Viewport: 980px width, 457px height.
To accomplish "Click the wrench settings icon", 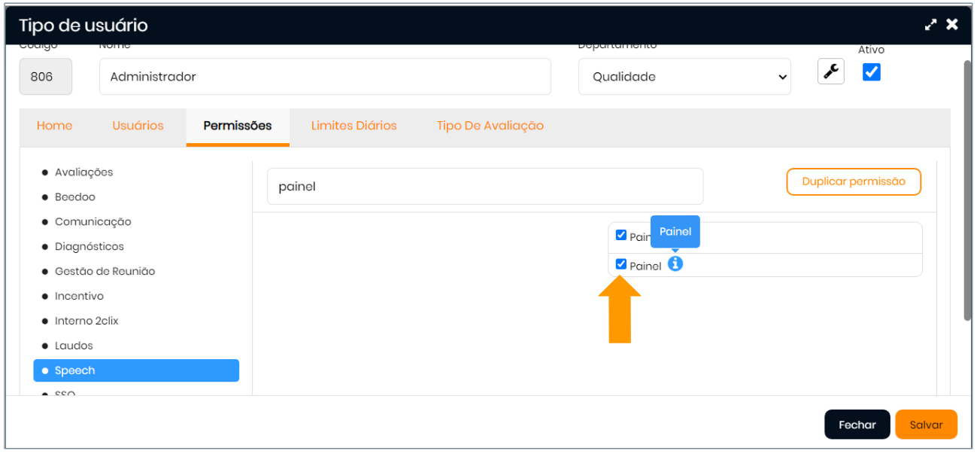I will pos(830,72).
